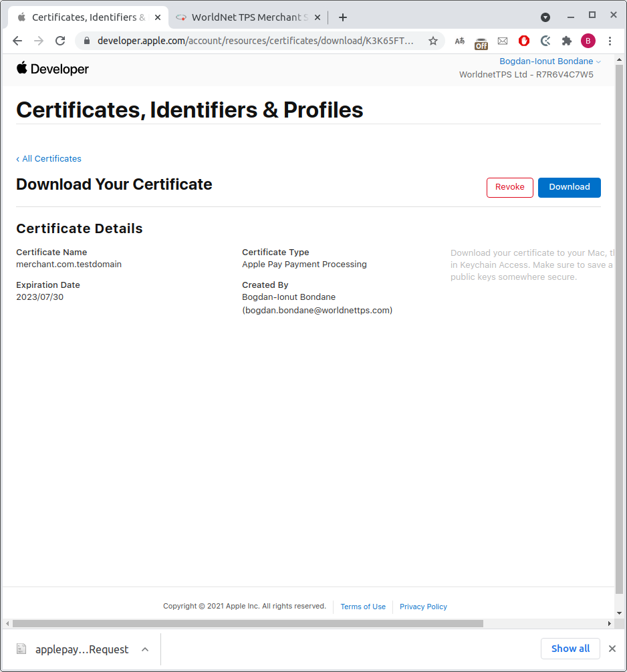Switch to WorldNet TPS Merchant tab

tap(249, 17)
